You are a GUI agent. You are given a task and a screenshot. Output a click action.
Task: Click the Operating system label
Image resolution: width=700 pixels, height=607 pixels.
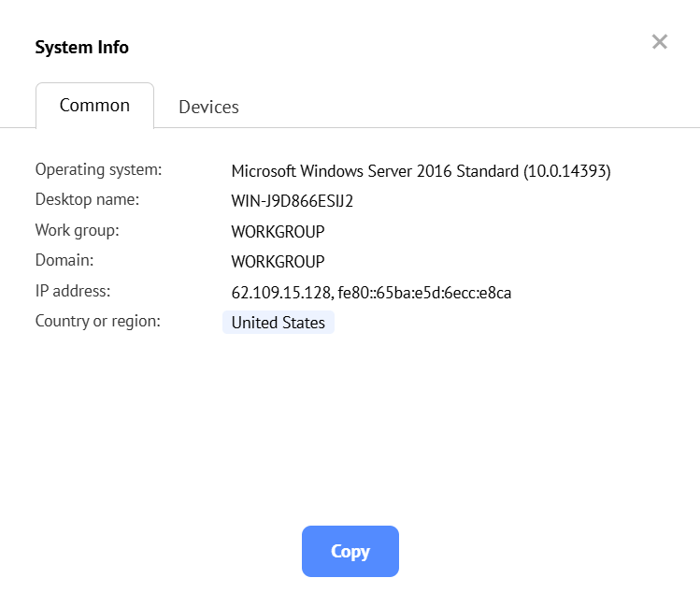(x=98, y=169)
